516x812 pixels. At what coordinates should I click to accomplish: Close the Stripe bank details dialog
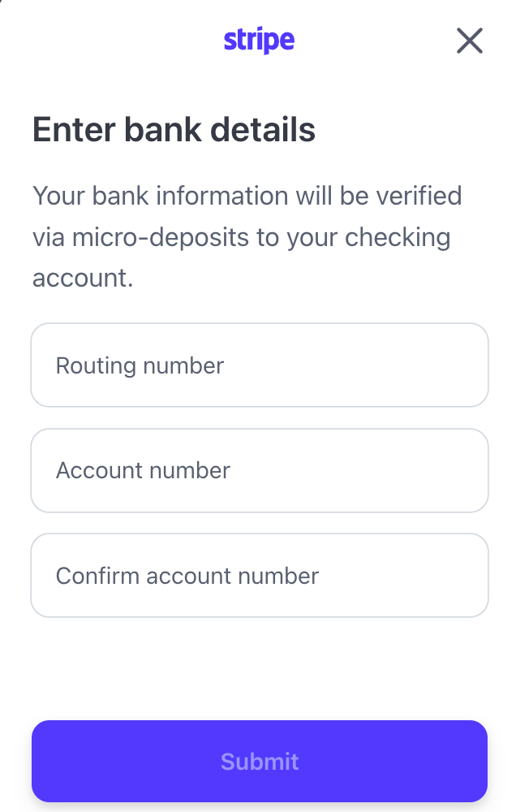coord(469,41)
